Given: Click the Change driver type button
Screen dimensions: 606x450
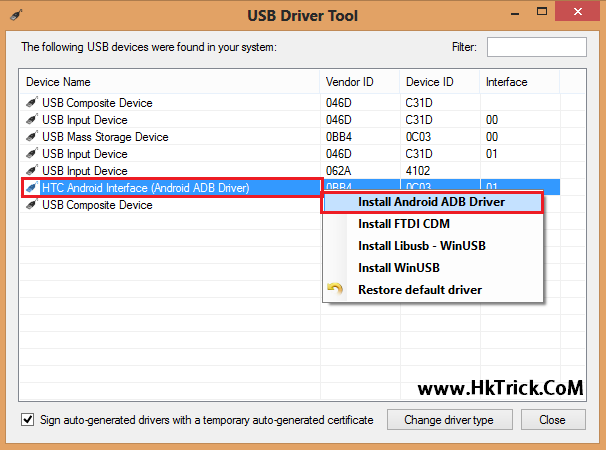Looking at the screenshot, I should [449, 420].
